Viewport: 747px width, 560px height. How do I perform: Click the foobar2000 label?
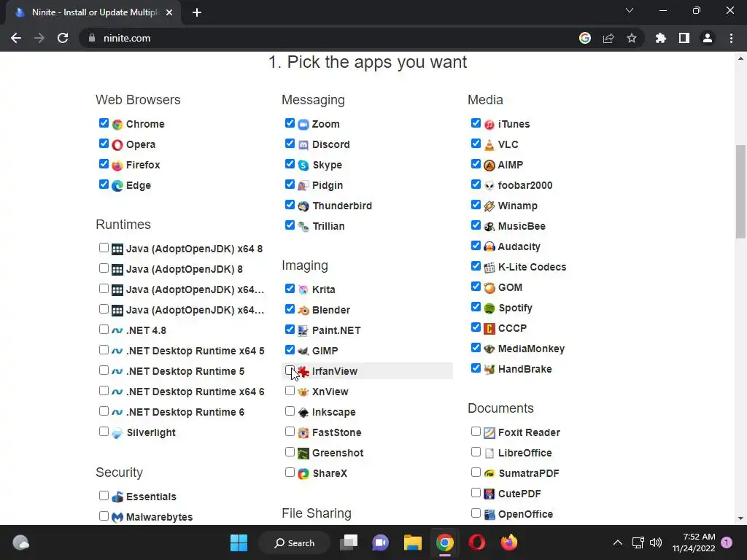(525, 186)
